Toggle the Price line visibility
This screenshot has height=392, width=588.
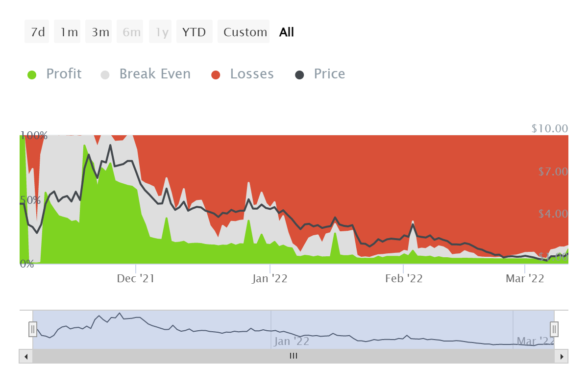pyautogui.click(x=329, y=73)
